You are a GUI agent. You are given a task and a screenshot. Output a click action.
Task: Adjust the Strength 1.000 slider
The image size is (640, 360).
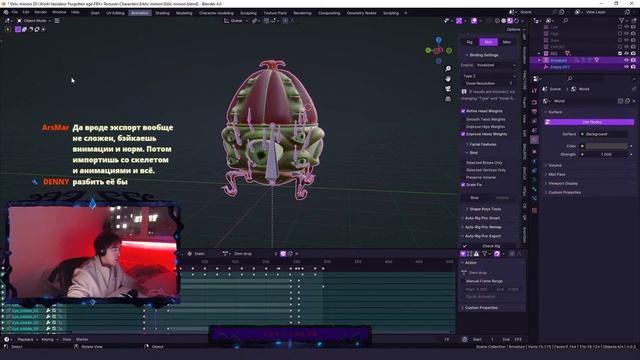[x=606, y=154]
